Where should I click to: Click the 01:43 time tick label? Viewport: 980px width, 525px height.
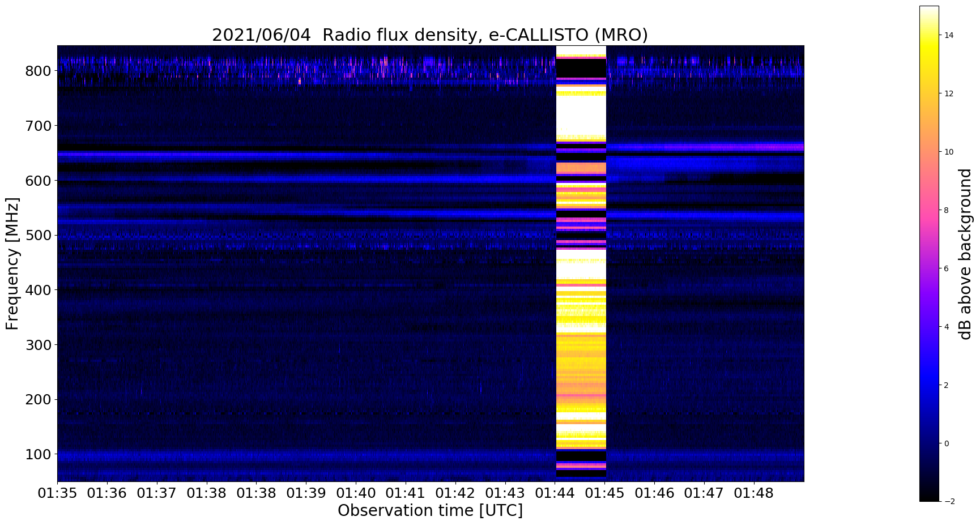coord(505,493)
